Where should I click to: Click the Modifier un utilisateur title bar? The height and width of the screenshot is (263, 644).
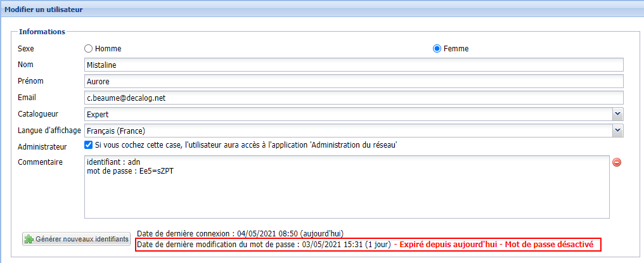pos(44,10)
